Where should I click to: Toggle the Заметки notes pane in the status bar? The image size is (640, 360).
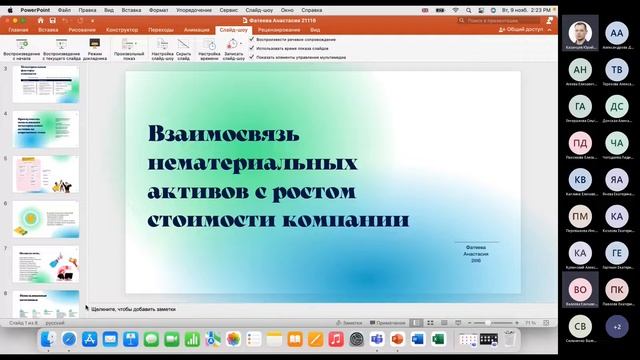point(349,323)
